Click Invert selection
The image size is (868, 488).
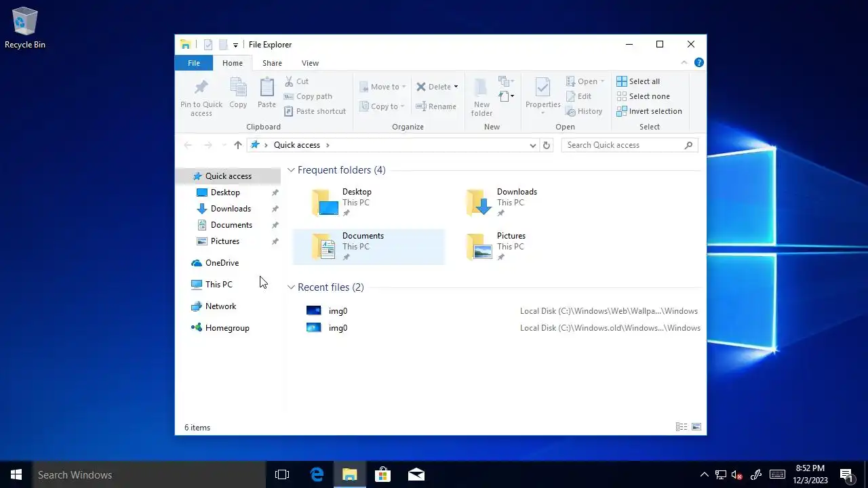[649, 111]
